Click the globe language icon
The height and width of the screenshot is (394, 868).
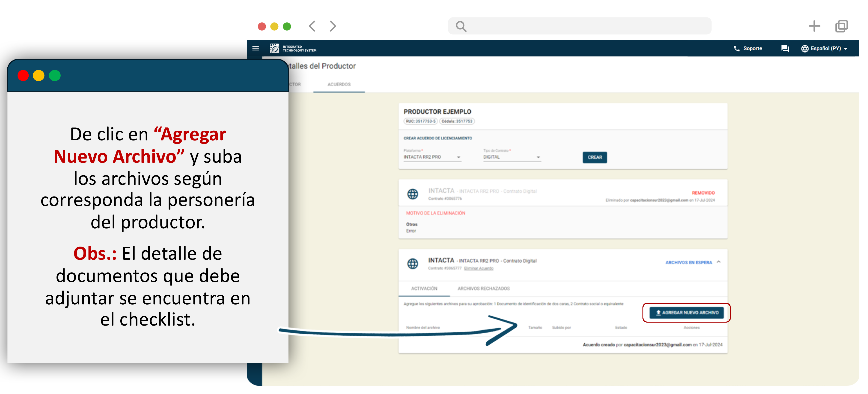[805, 48]
